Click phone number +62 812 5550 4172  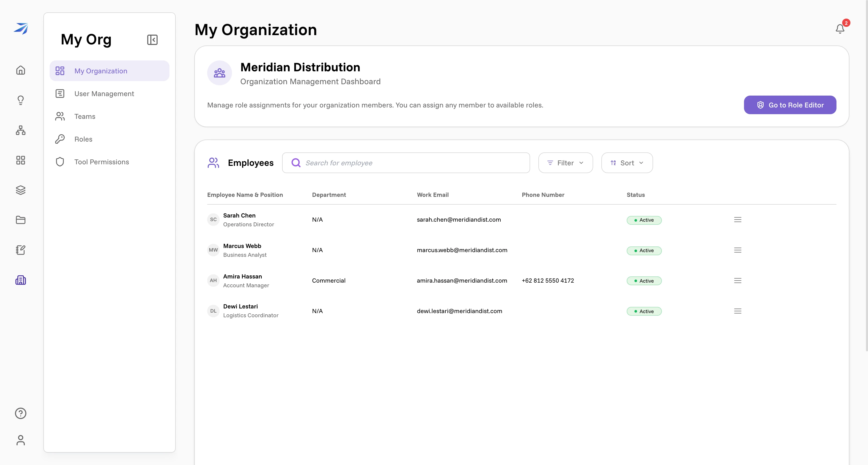(548, 281)
